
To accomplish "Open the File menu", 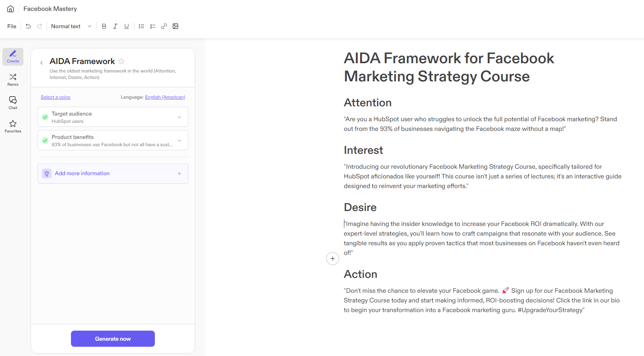I will point(12,26).
